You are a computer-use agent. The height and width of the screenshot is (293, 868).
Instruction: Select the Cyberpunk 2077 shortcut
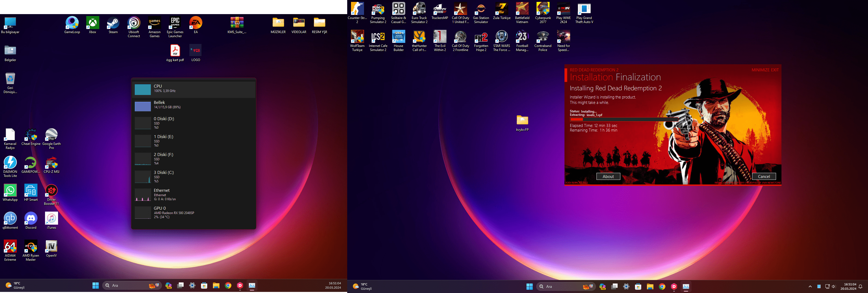543,13
